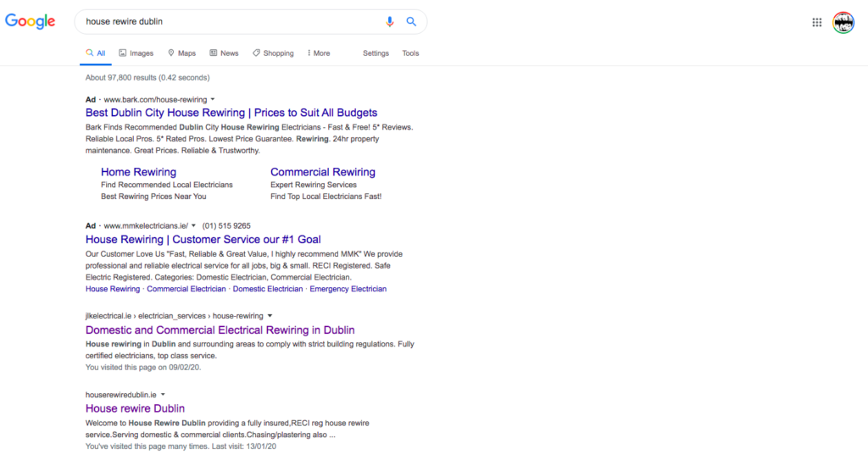868x460 pixels.
Task: Expand dropdown arrow next to bark.com ad URL
Action: 213,100
